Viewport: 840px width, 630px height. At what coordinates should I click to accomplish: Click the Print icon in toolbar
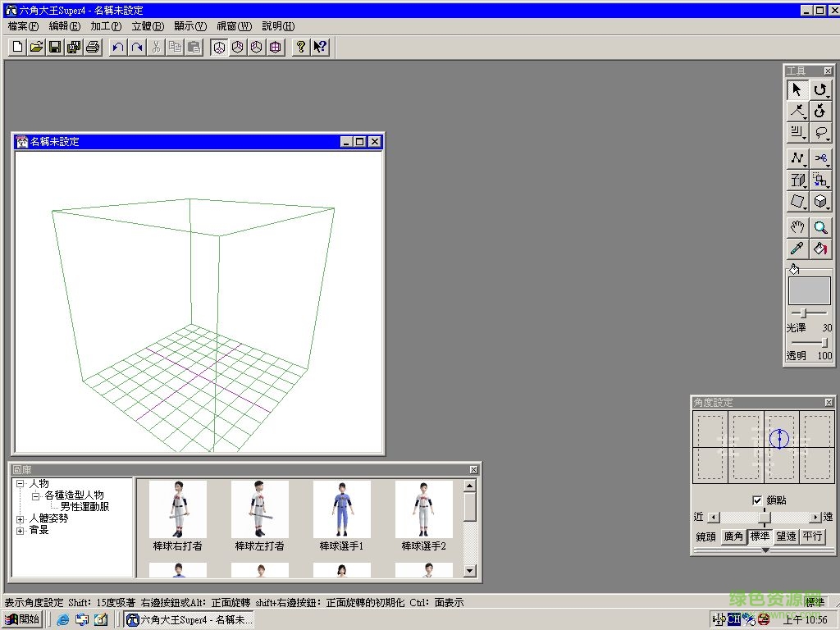[x=93, y=48]
